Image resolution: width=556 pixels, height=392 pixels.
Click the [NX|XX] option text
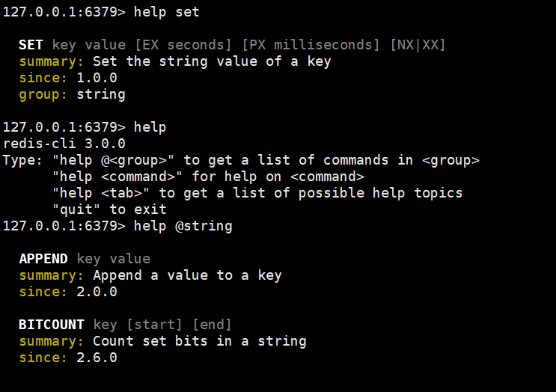tap(418, 45)
